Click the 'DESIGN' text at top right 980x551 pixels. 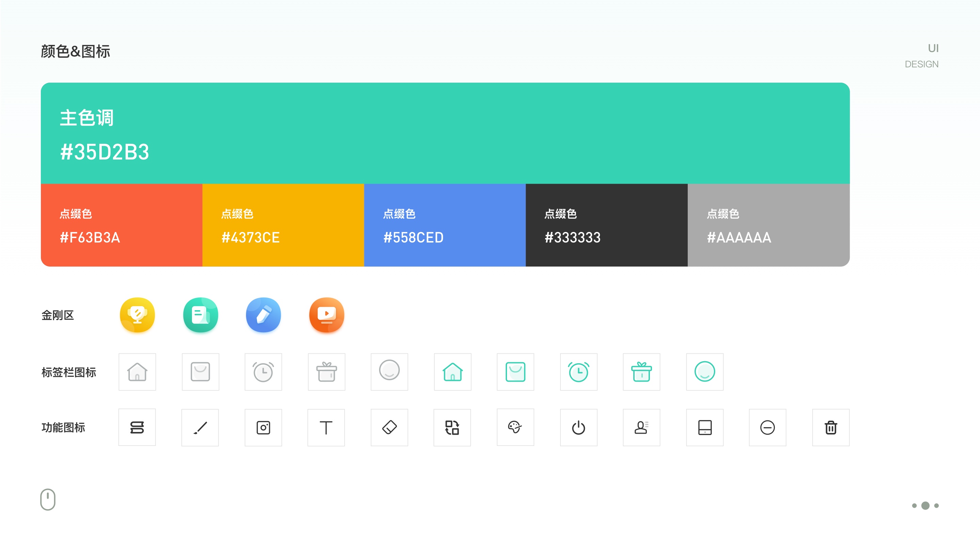point(921,64)
